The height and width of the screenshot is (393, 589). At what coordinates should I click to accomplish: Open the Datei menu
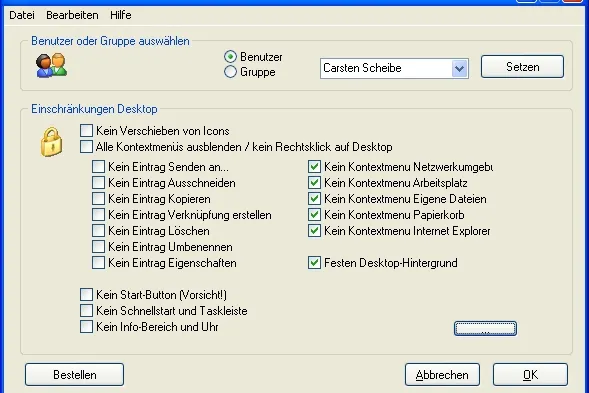[22, 15]
